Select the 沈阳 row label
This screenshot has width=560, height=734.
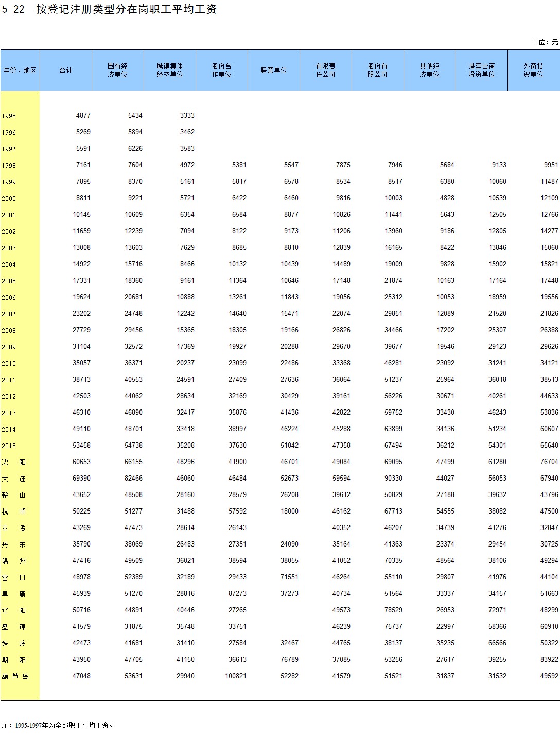14,463
